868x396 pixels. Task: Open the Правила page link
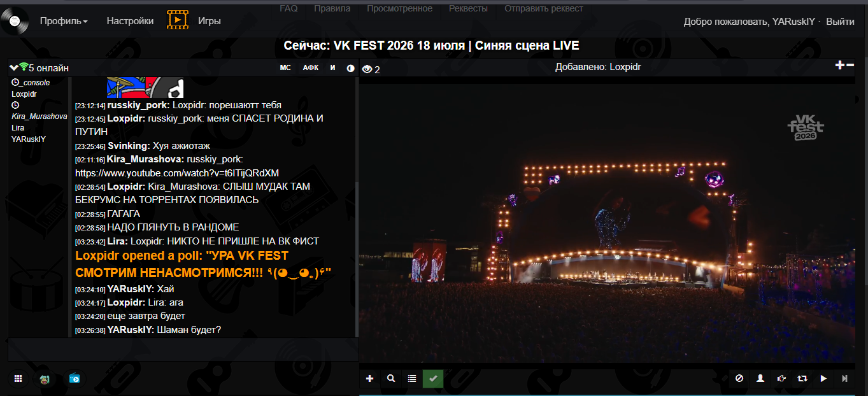point(332,8)
